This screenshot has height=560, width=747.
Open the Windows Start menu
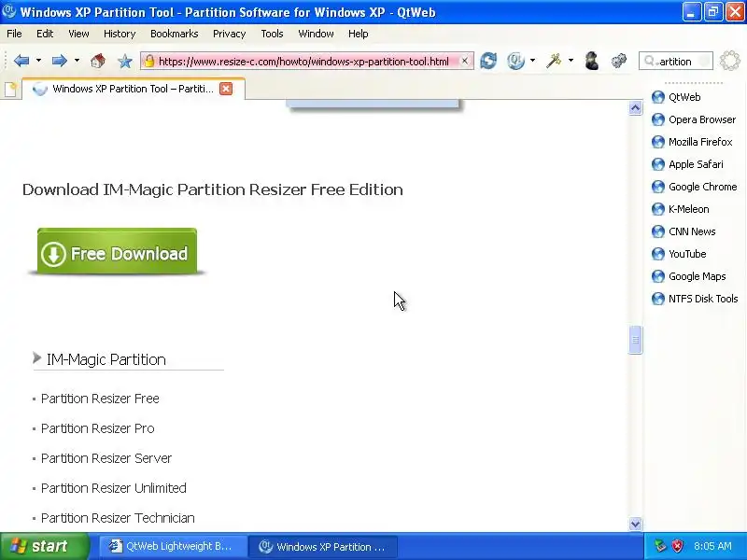[45, 546]
